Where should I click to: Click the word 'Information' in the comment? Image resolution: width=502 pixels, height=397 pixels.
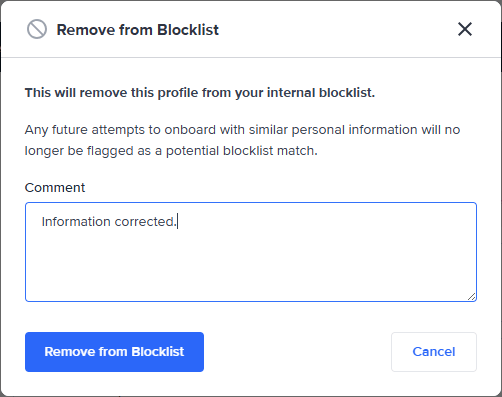(x=76, y=222)
